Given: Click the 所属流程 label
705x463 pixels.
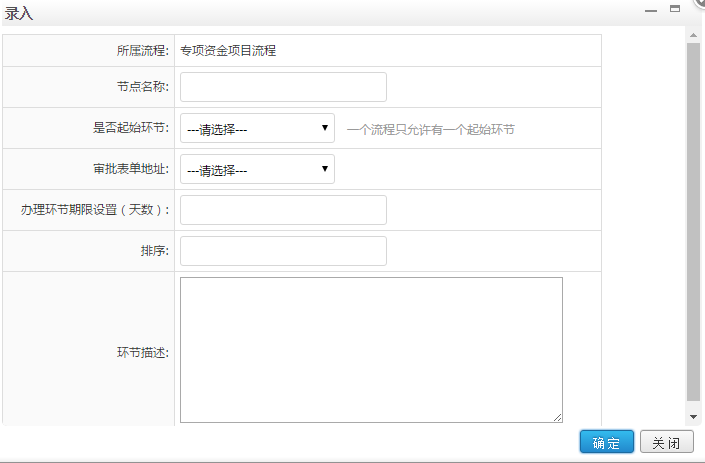Looking at the screenshot, I should (x=143, y=51).
